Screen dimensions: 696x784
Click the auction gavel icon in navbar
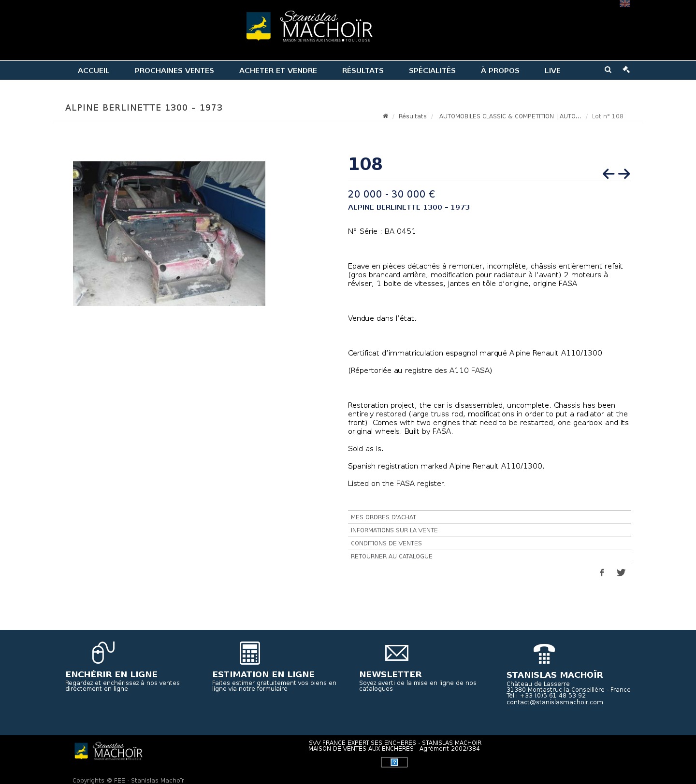pyautogui.click(x=626, y=70)
